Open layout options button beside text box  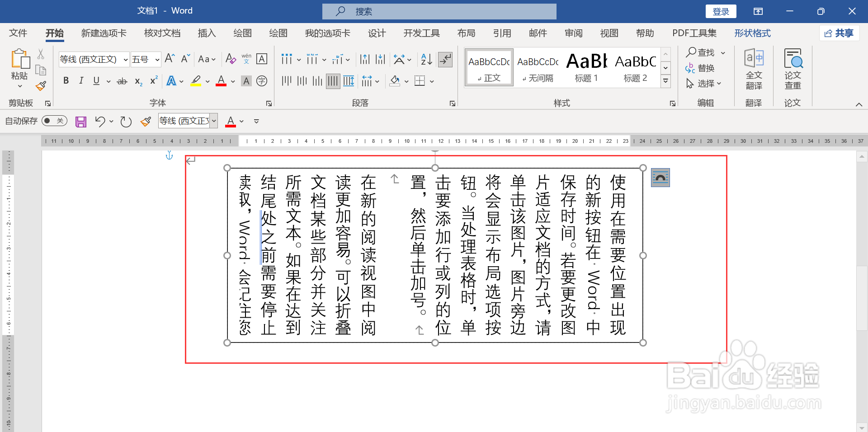tap(660, 178)
